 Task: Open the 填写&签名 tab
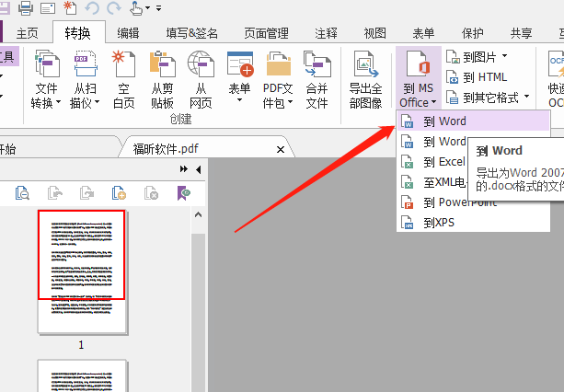[191, 33]
